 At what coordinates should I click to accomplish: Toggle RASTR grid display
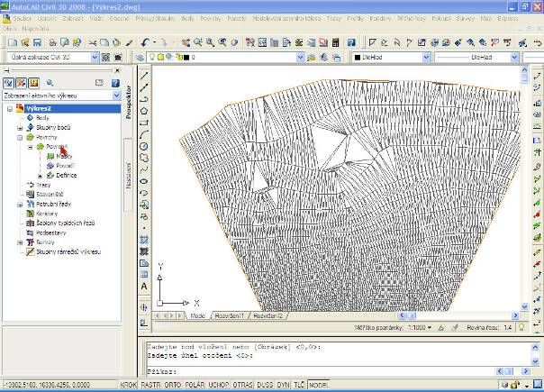pos(150,385)
